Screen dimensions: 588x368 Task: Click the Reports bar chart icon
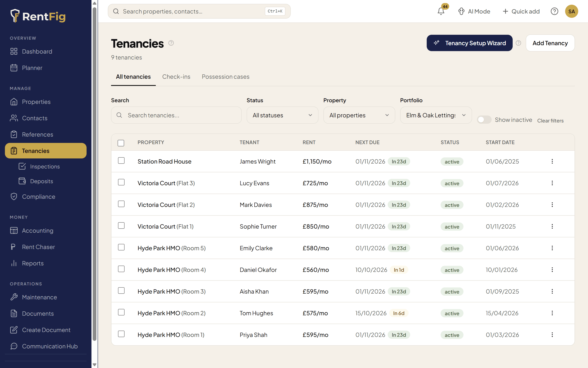tap(14, 263)
